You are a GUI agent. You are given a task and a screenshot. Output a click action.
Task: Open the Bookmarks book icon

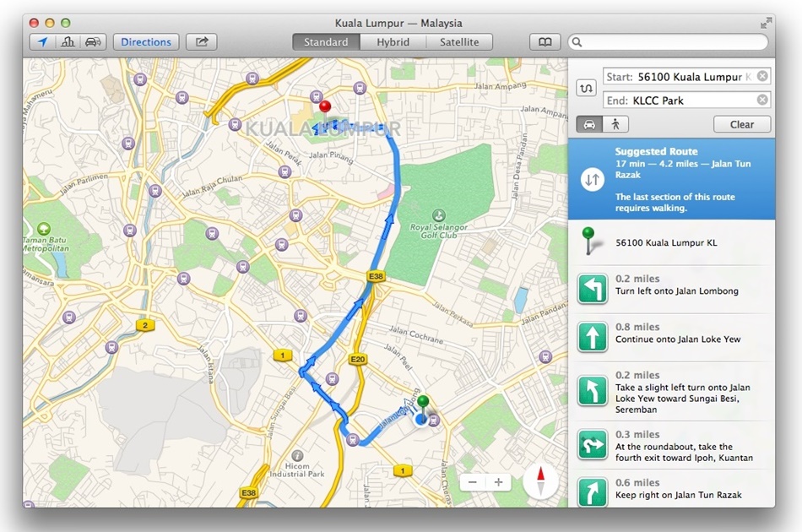545,42
